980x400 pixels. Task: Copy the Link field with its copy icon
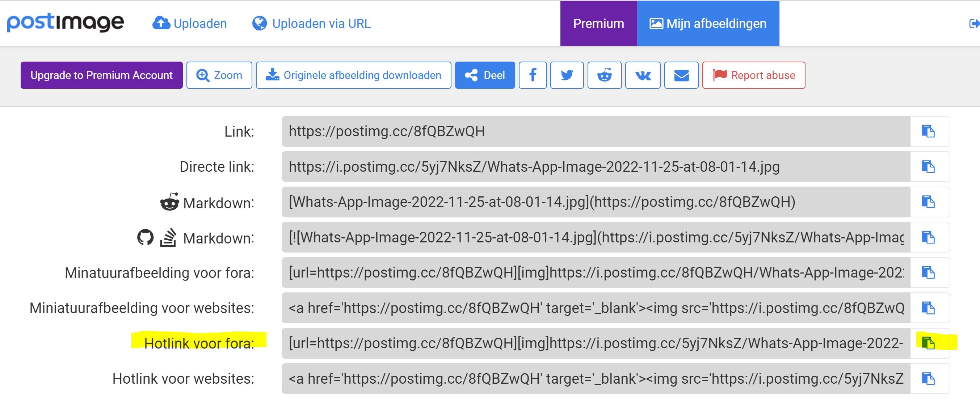(x=928, y=131)
